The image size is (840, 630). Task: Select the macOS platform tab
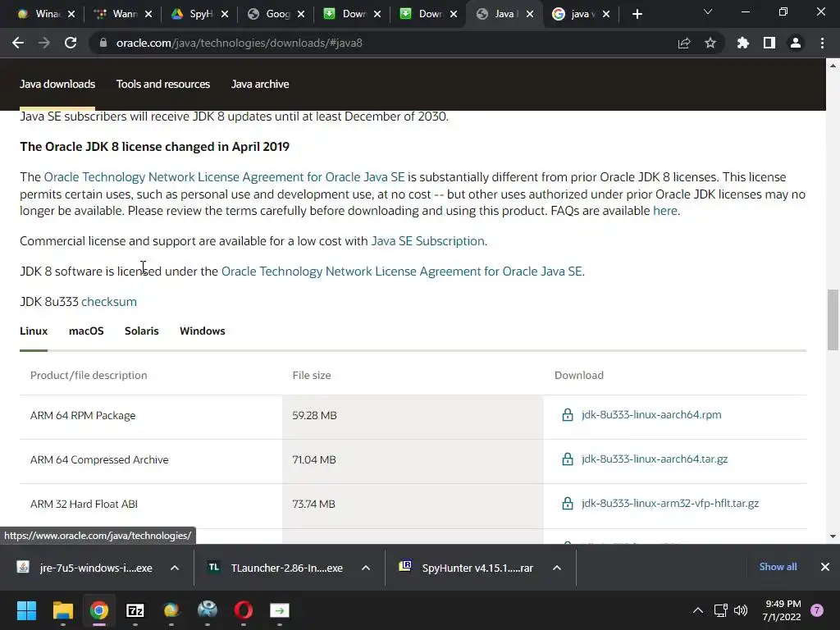coord(86,331)
